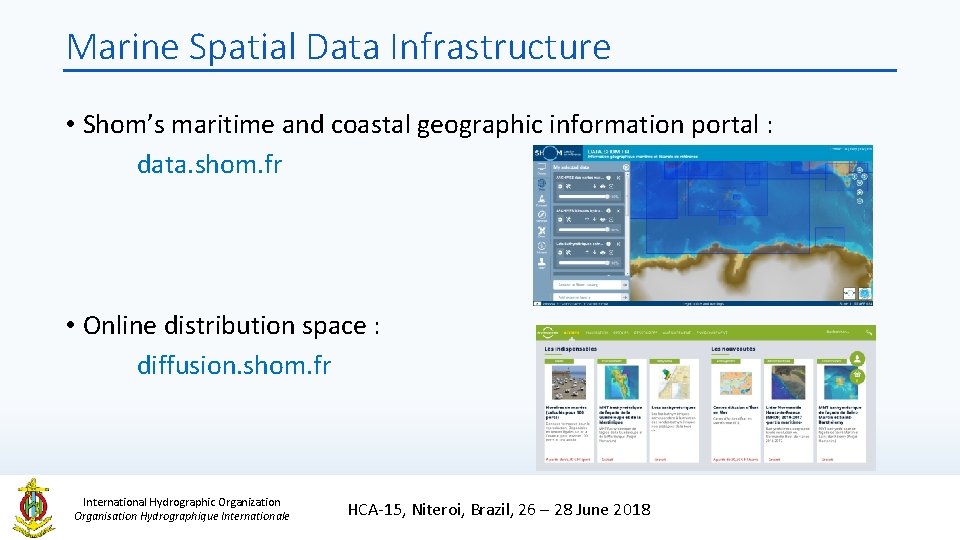The height and width of the screenshot is (540, 960).
Task: Select the globe layers icon in the portal sidebar
Action: [542, 184]
